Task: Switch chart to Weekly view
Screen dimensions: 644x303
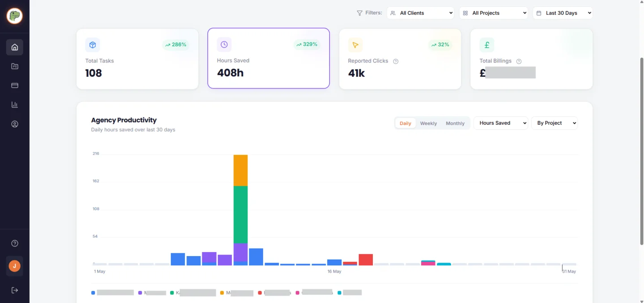Action: tap(428, 123)
